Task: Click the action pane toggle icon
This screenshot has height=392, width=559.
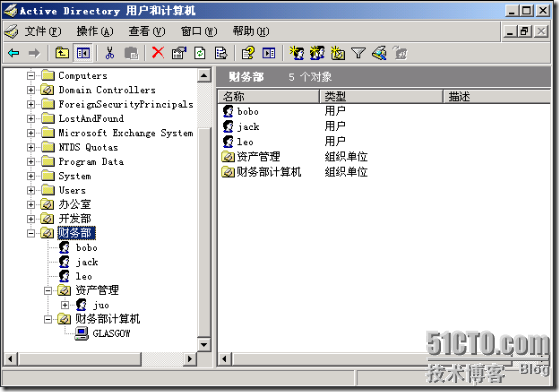Action: [269, 53]
